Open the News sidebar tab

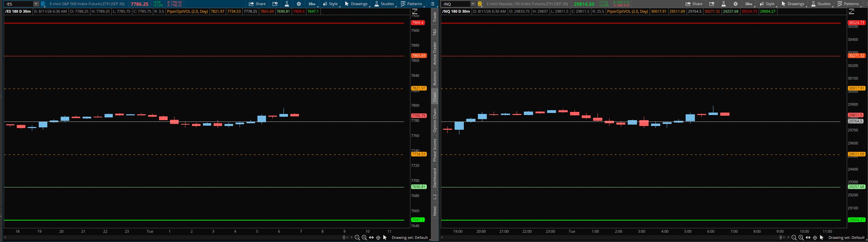(x=435, y=211)
